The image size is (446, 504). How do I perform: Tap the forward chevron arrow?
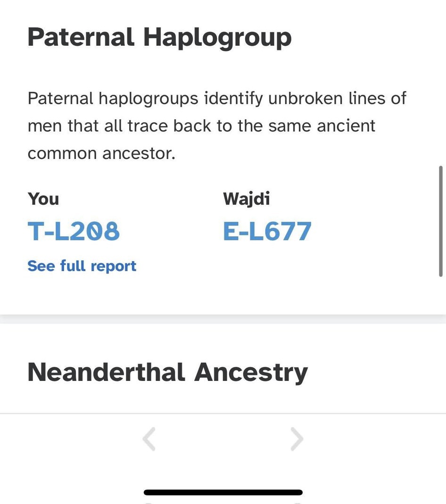tap(297, 439)
